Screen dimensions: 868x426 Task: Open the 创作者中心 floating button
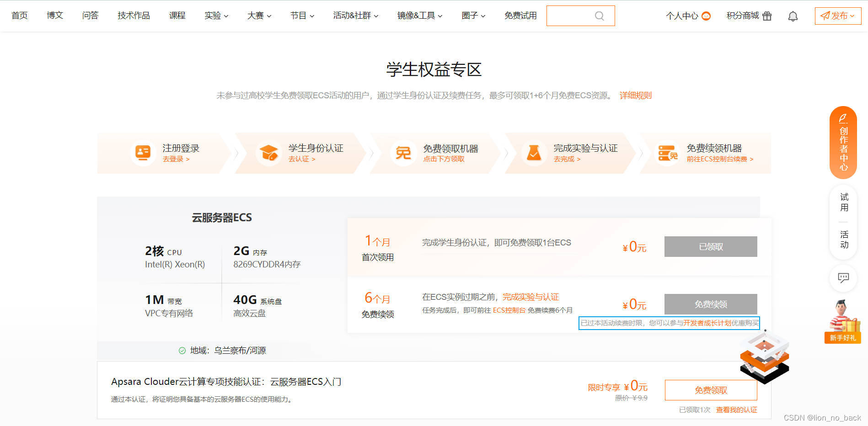[843, 143]
